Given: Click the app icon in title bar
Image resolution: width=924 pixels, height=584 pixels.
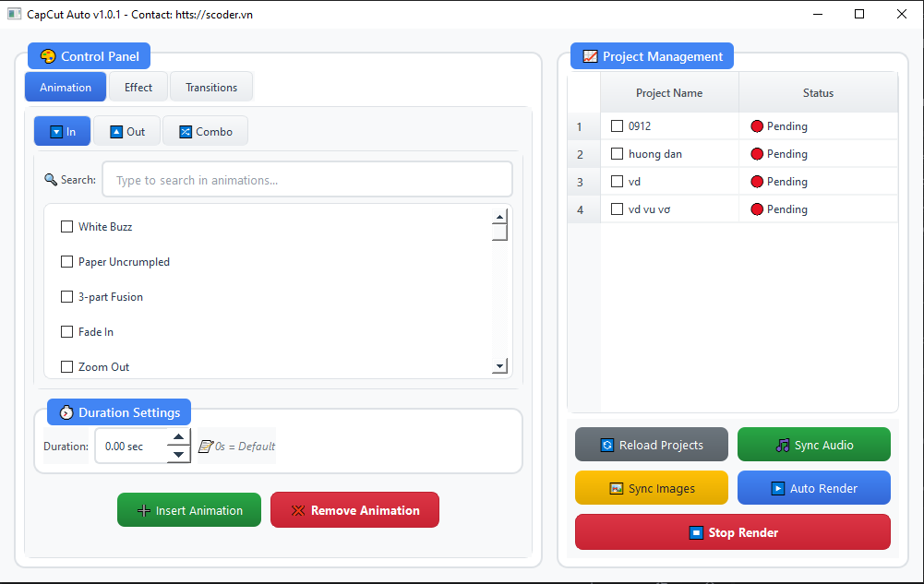Looking at the screenshot, I should click(x=14, y=14).
